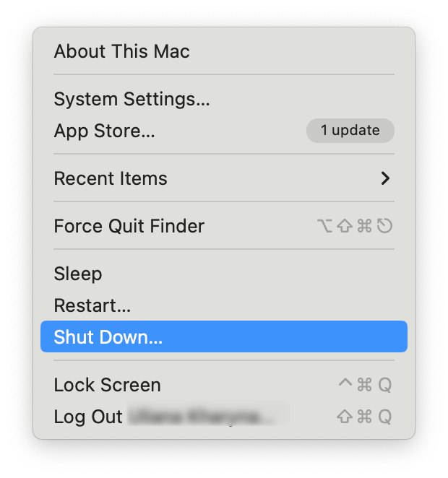Select Force Quit Finder
Screen dimensions: 448x478
(x=129, y=226)
